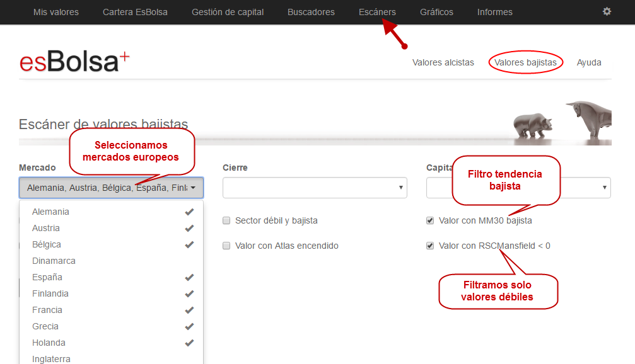Image resolution: width=635 pixels, height=364 pixels.
Task: Toggle Sector débil y bajista checkbox
Action: [226, 221]
